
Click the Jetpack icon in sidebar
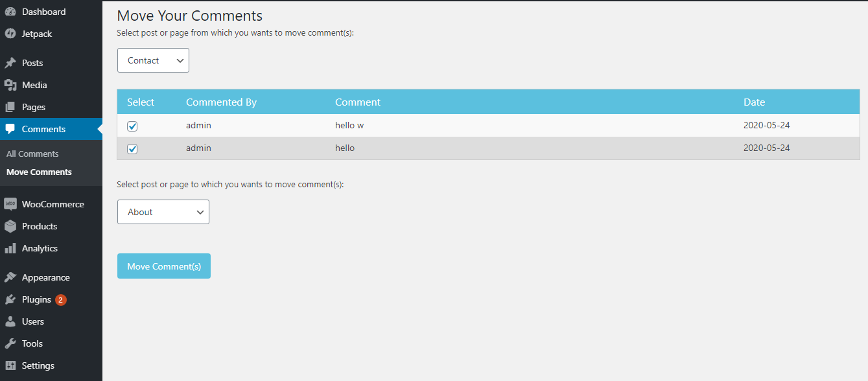(x=10, y=34)
